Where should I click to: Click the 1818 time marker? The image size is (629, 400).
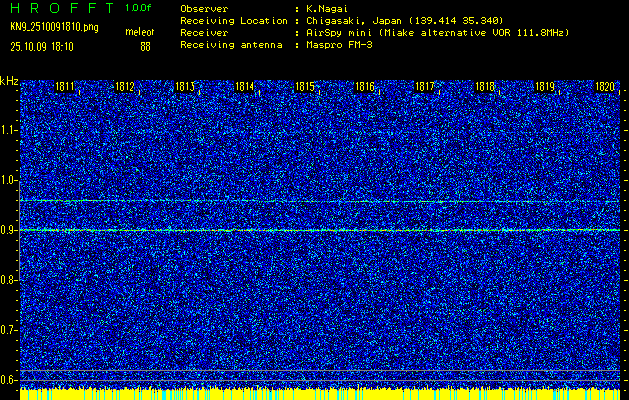click(x=485, y=88)
